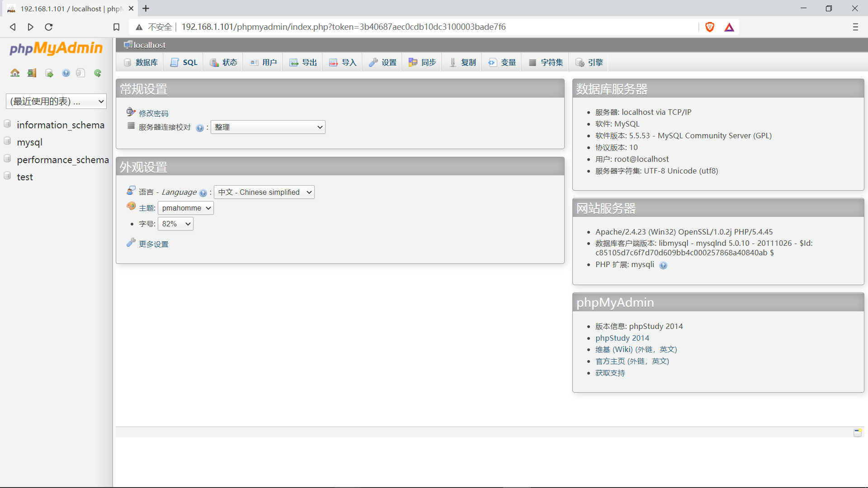Open the recently used tables dropdown
Screen dimensions: 868x488
coord(56,101)
